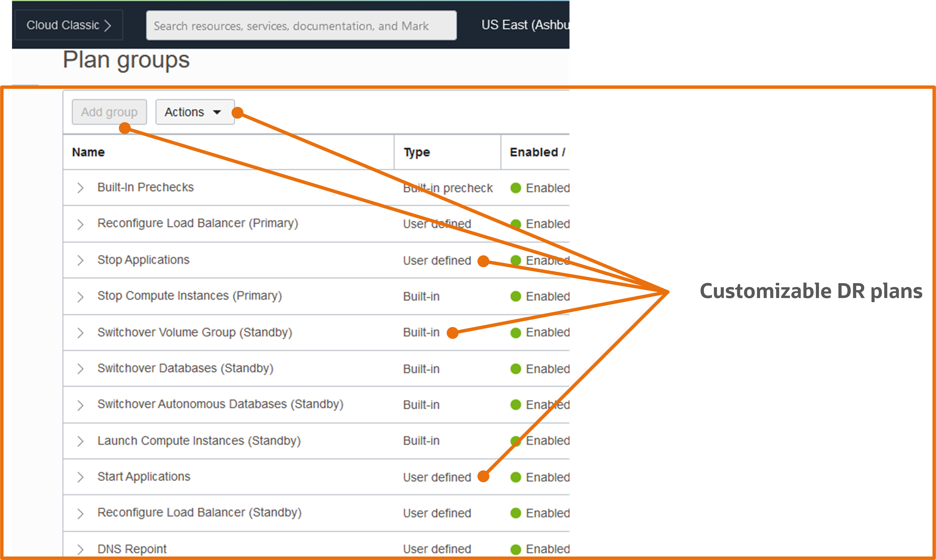
Task: Expand the Start Applications plan group
Action: [x=80, y=477]
